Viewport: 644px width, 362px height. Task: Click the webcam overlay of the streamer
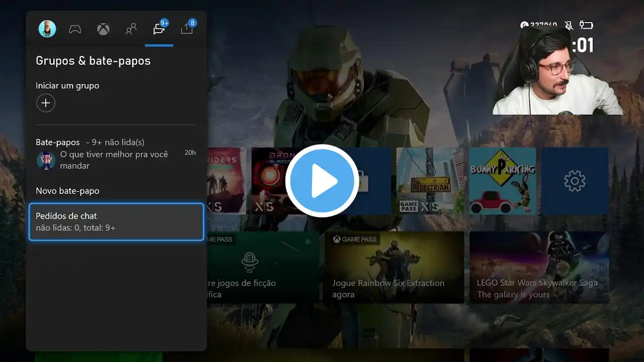click(x=557, y=70)
